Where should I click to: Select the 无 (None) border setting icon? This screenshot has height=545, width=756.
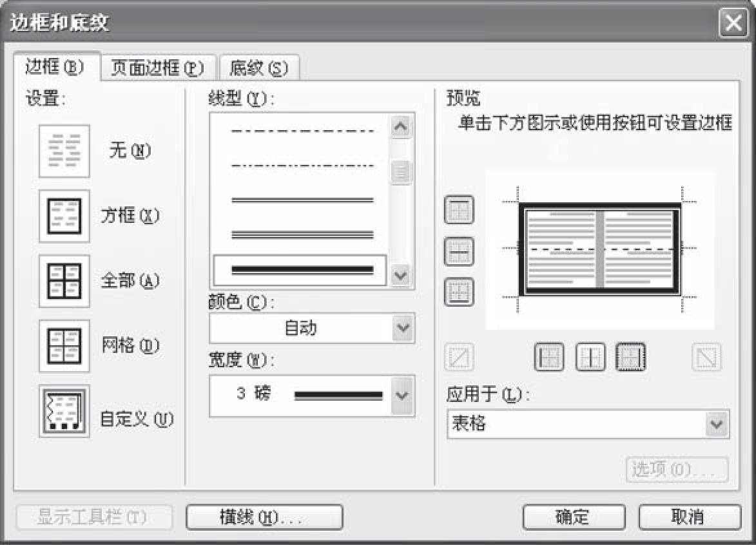tap(64, 151)
